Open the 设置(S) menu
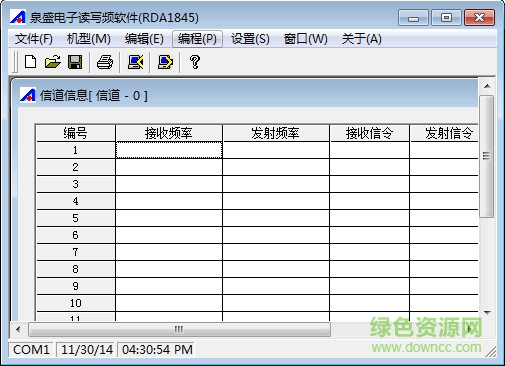The width and height of the screenshot is (505, 366). click(x=250, y=39)
